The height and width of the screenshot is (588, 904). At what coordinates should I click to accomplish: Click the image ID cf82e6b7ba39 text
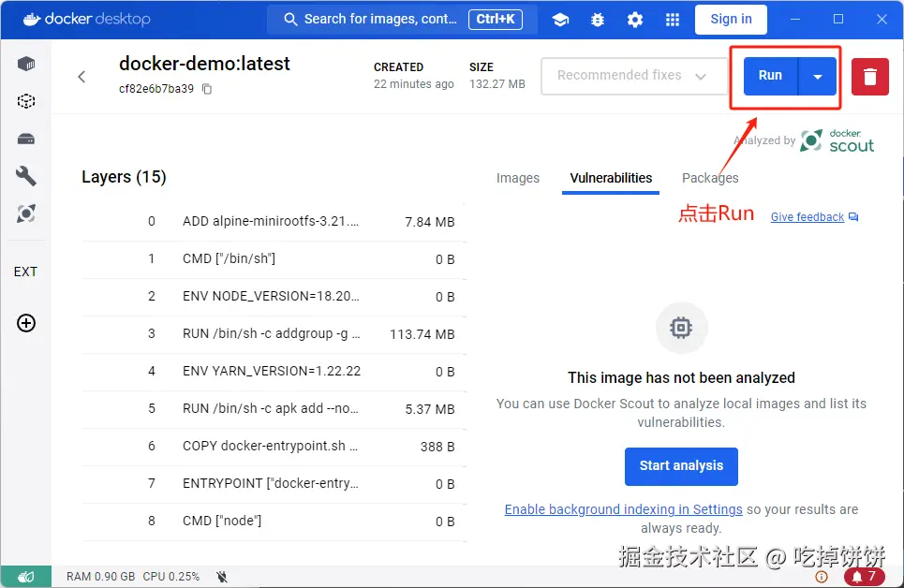point(156,89)
